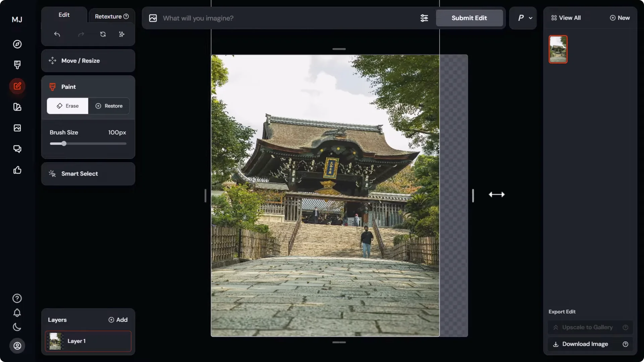This screenshot has height=362, width=644.
Task: Adjust the Brush Size slider
Action: 63,143
